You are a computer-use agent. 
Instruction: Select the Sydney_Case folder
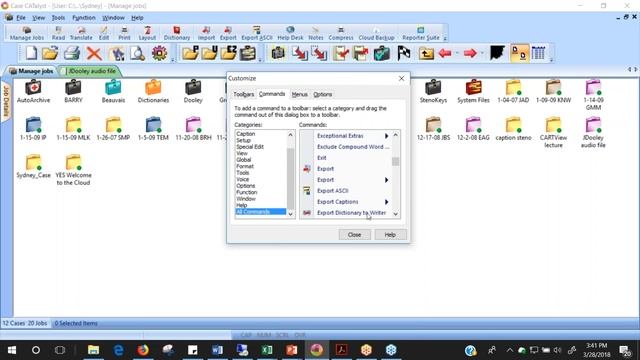click(33, 167)
